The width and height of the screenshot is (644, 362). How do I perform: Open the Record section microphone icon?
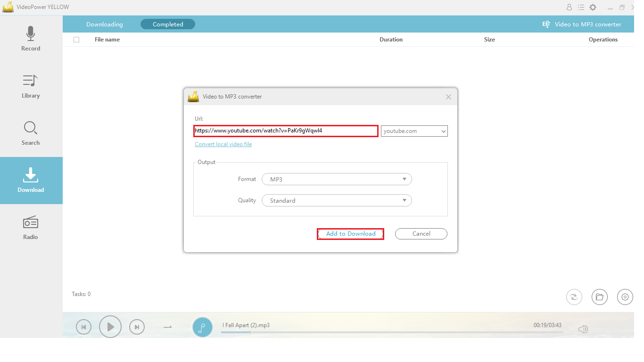click(31, 33)
